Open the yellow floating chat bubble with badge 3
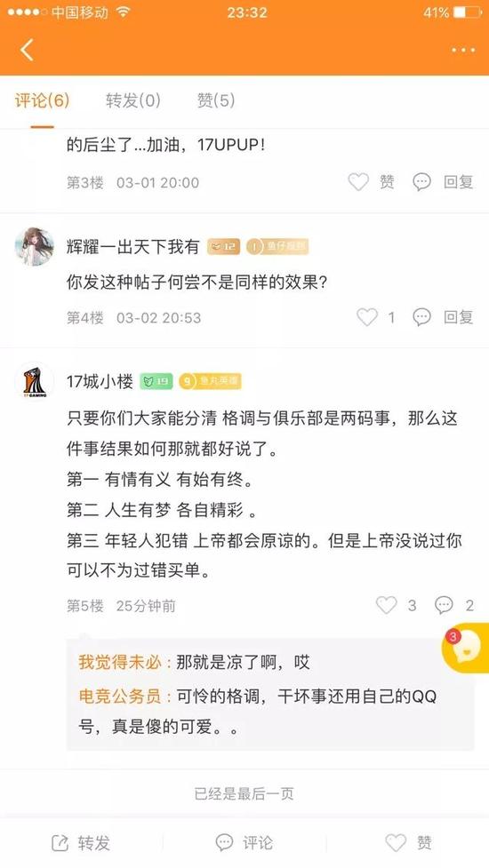Viewport: 489px width, 868px height. click(466, 648)
